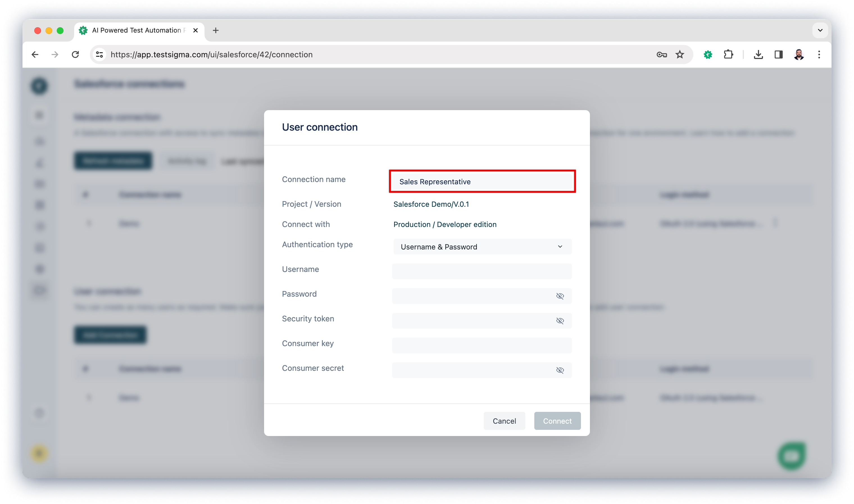This screenshot has height=504, width=854.
Task: Open the Extensions puzzle icon
Action: [728, 54]
